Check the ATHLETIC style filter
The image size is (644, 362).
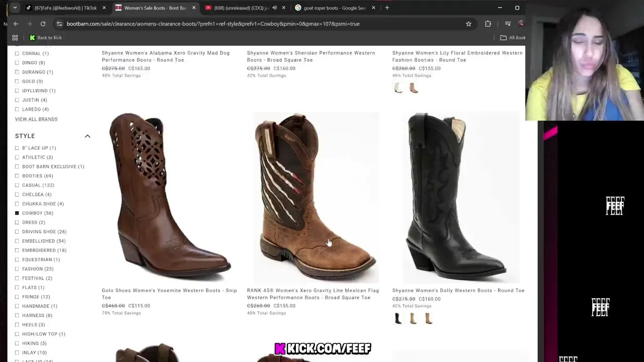click(x=17, y=157)
